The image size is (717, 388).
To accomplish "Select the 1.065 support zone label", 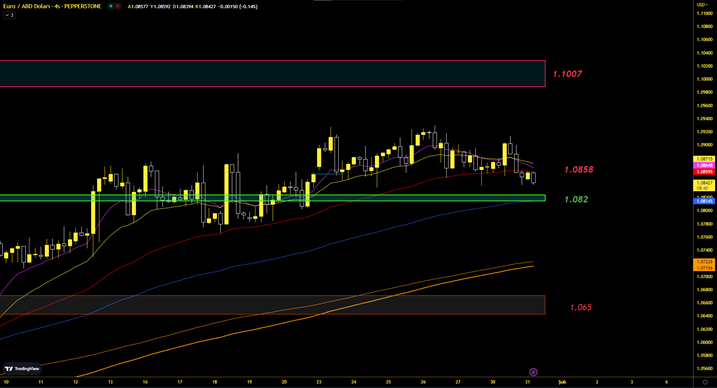I will 581,307.
